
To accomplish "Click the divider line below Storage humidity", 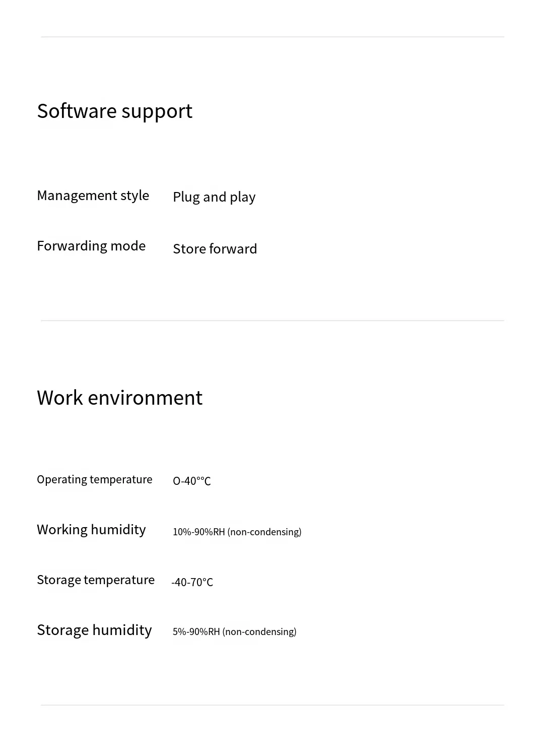I will coord(272,705).
